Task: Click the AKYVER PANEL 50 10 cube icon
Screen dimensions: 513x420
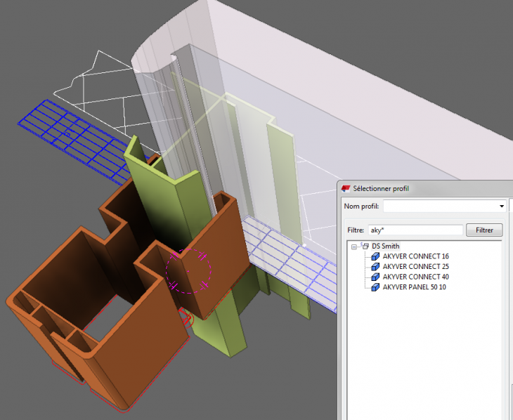Action: point(376,287)
